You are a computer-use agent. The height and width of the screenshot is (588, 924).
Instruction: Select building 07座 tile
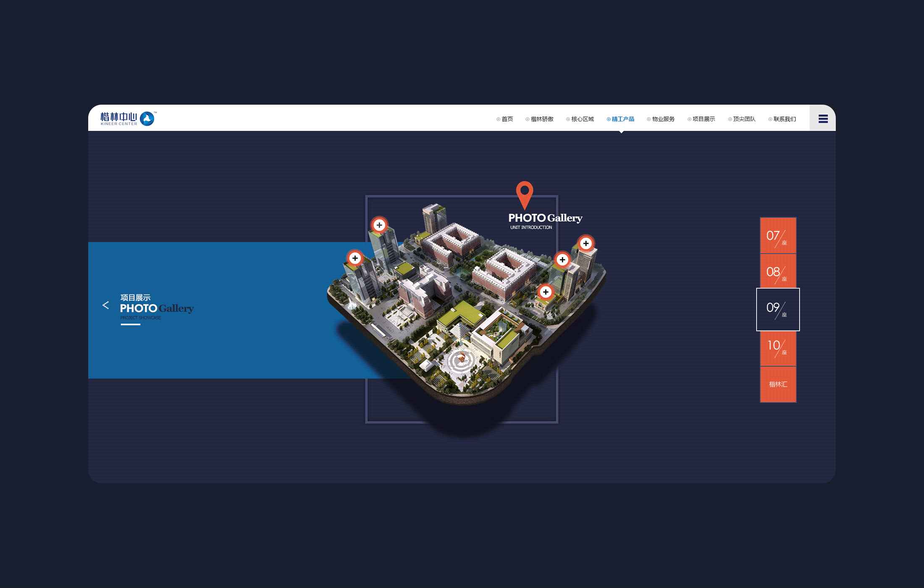(778, 236)
